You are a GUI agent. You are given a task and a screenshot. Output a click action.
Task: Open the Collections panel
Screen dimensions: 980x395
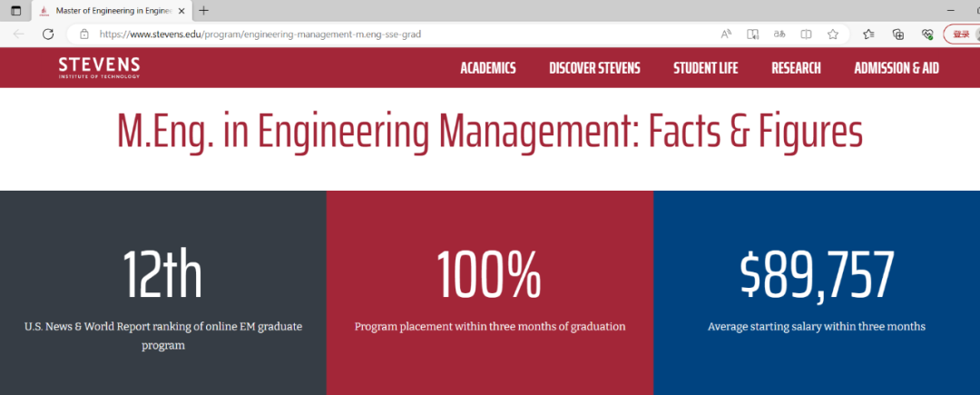coord(898,35)
